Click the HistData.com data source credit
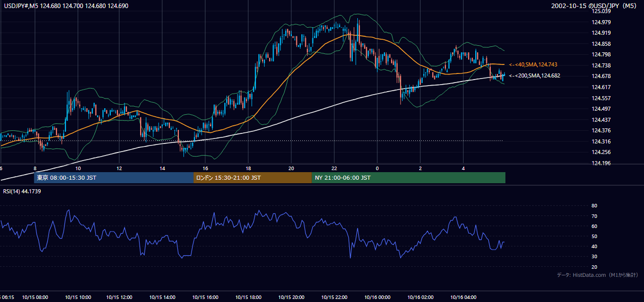Viewport: 644px width, 302px height. (597, 275)
